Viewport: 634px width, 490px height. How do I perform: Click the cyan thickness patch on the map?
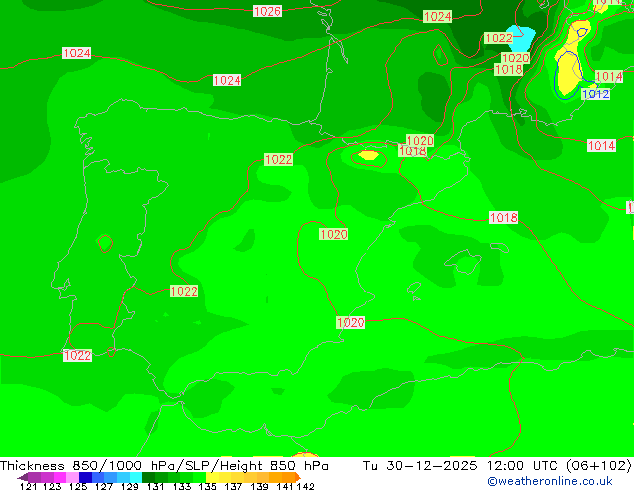pos(521,38)
